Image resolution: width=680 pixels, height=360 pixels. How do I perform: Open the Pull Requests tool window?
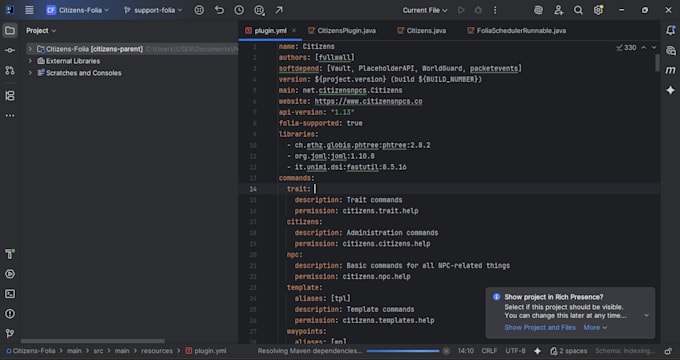[x=10, y=70]
